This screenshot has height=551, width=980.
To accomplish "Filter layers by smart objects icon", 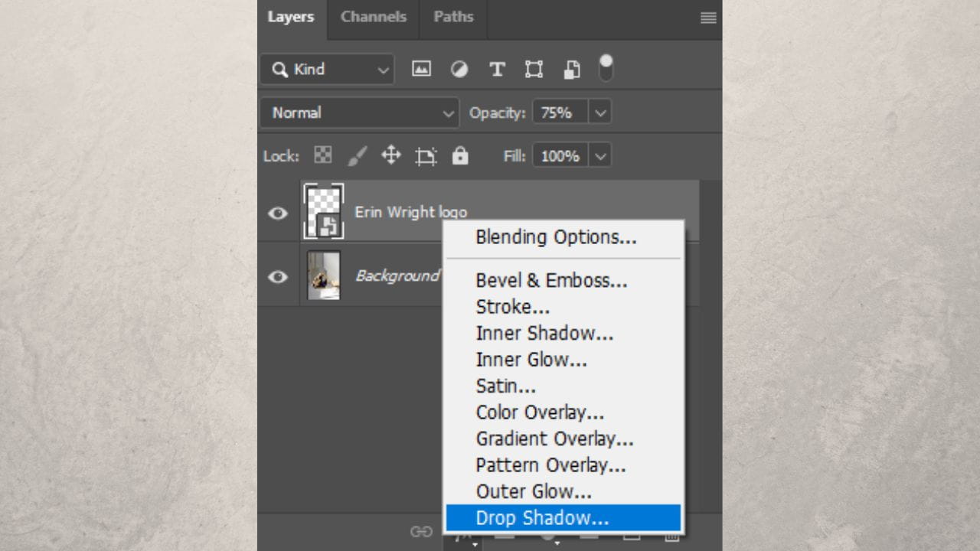I will click(571, 70).
